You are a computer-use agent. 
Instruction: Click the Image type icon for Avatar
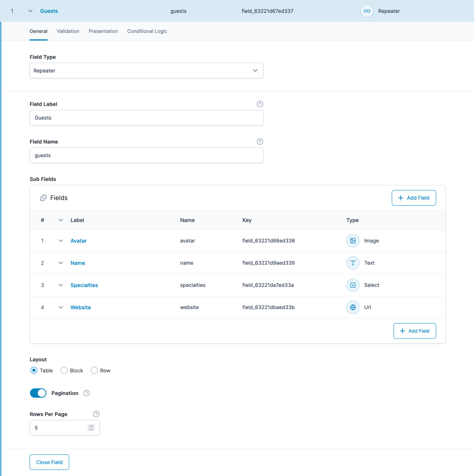tap(353, 241)
